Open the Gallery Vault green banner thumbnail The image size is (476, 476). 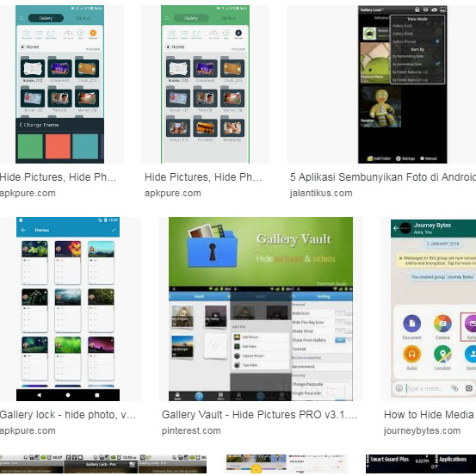point(261,309)
